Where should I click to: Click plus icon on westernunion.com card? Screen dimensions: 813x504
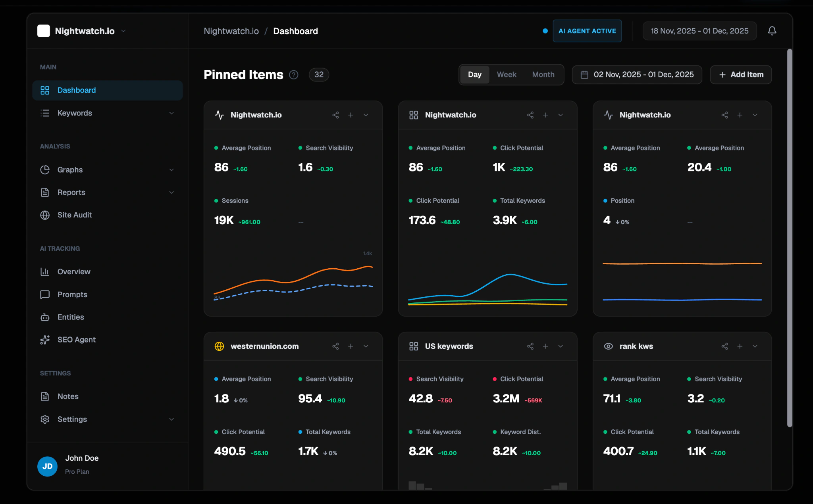351,346
